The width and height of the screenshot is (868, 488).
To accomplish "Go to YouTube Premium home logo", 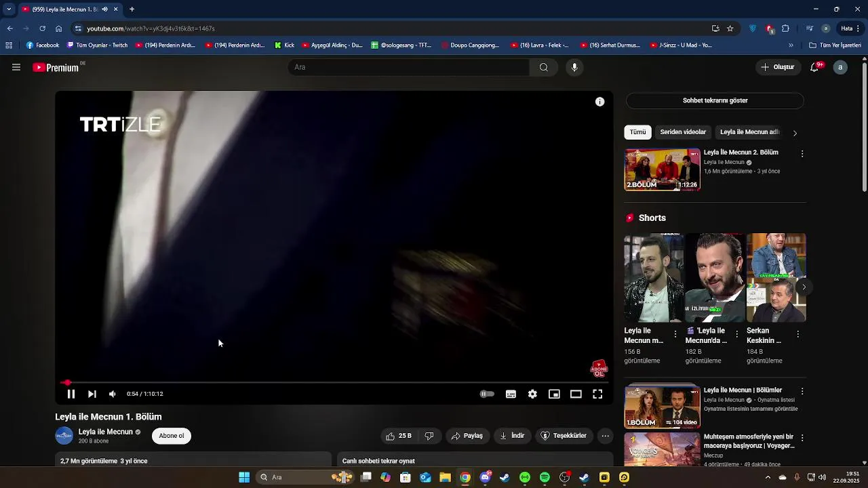I will pyautogui.click(x=56, y=67).
